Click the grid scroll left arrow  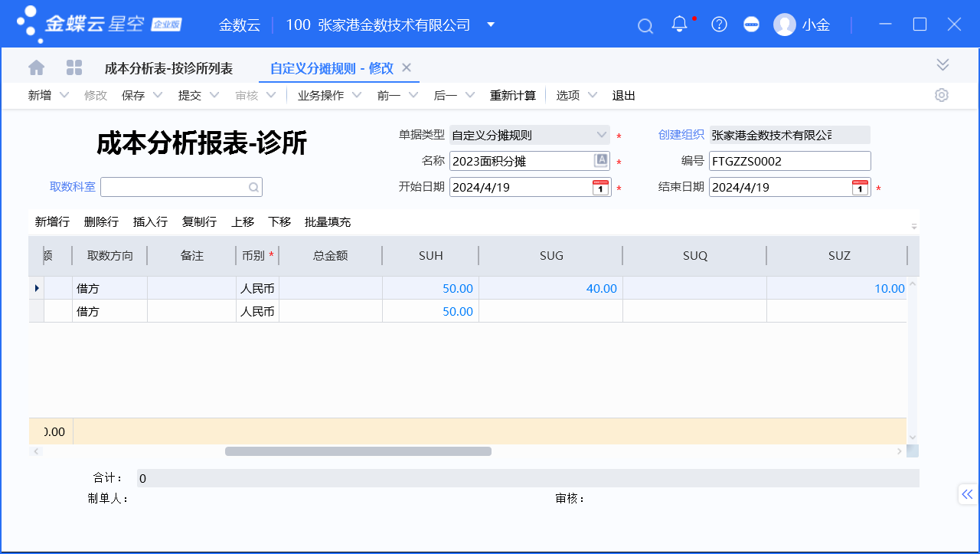[x=35, y=451]
